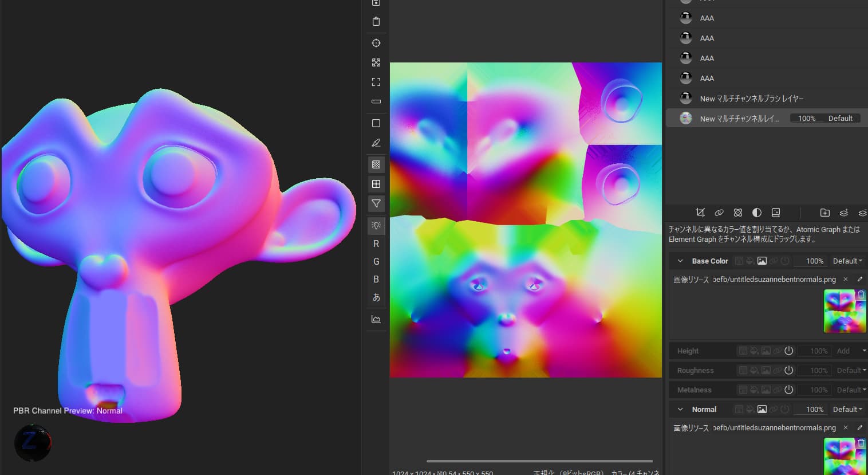
Task: Click the crop icon above channel list
Action: (700, 213)
